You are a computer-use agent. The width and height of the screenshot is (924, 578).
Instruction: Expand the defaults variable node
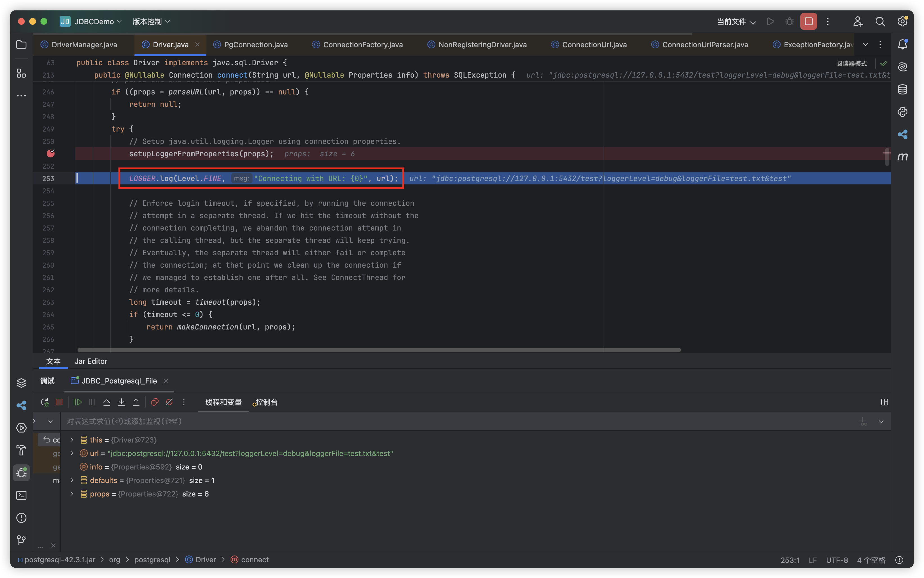tap(71, 480)
